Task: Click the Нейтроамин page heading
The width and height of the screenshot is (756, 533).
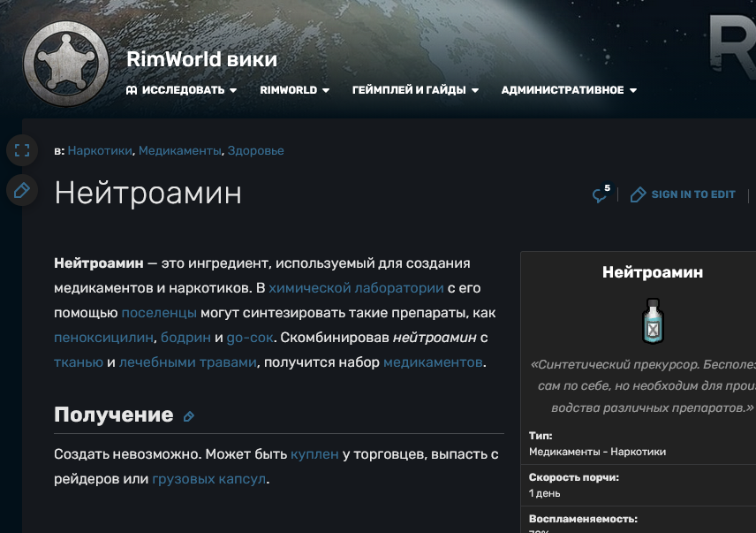Action: pyautogui.click(x=148, y=193)
